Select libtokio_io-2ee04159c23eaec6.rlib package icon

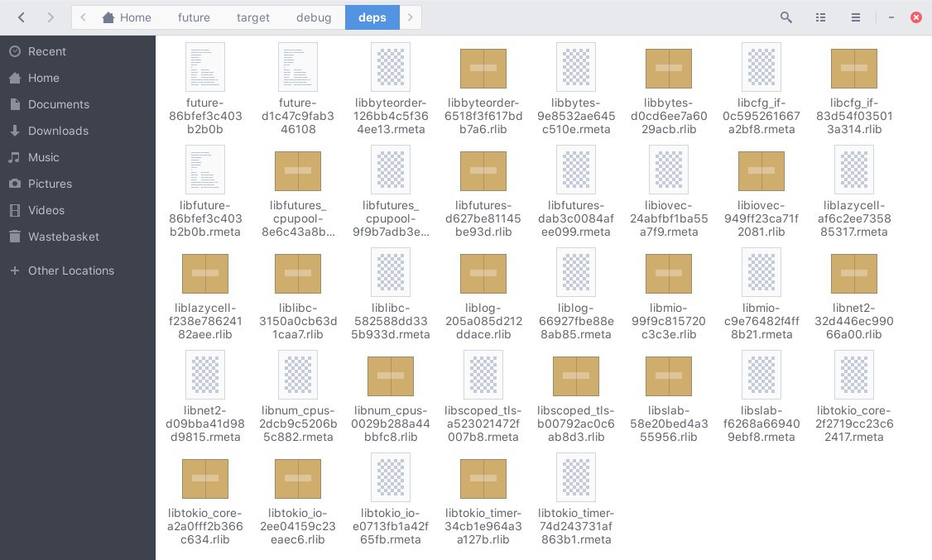pos(298,479)
